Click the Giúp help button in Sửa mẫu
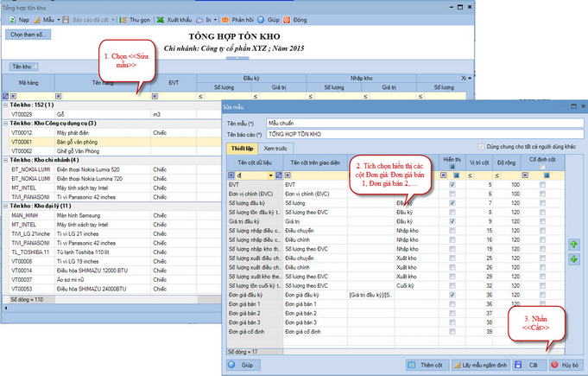The height and width of the screenshot is (376, 588). 243,365
